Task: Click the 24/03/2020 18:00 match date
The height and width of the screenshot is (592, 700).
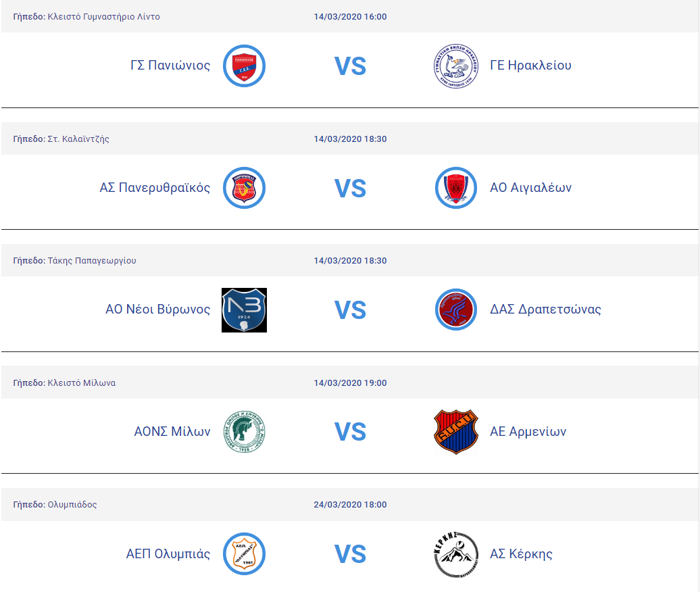Action: click(x=350, y=505)
